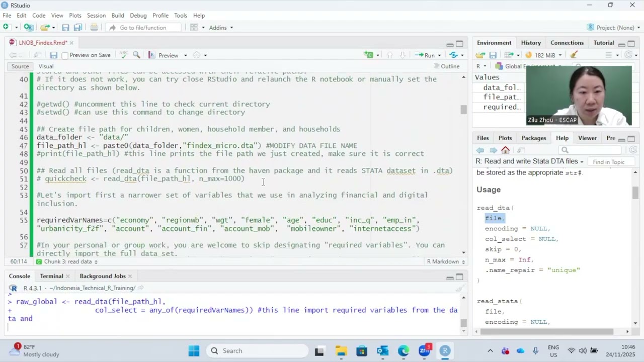Click the Create a project icon
Screen dimensions: 644x362
click(29, 27)
